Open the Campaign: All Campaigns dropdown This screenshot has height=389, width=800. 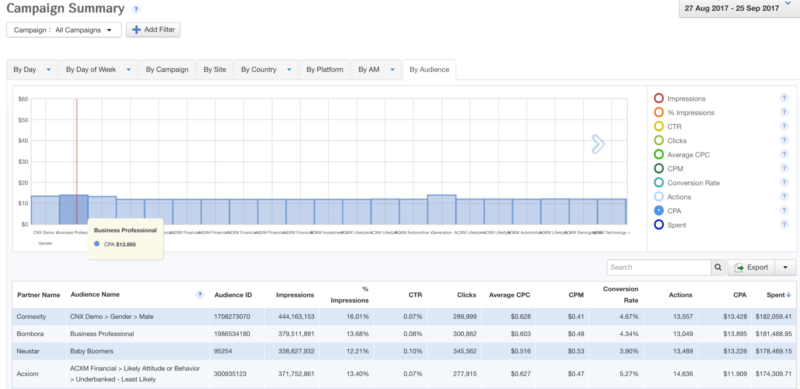tap(64, 30)
